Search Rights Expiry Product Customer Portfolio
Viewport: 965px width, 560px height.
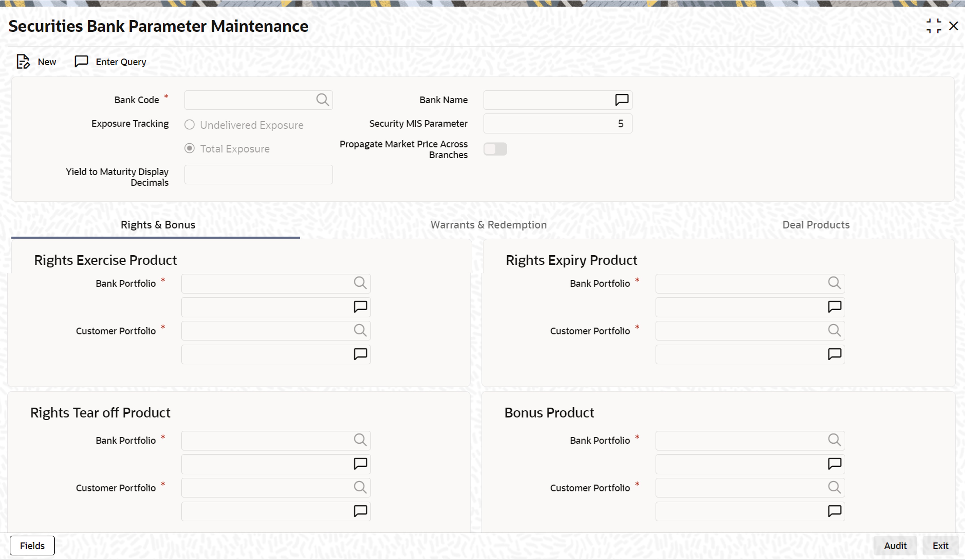[x=834, y=330]
